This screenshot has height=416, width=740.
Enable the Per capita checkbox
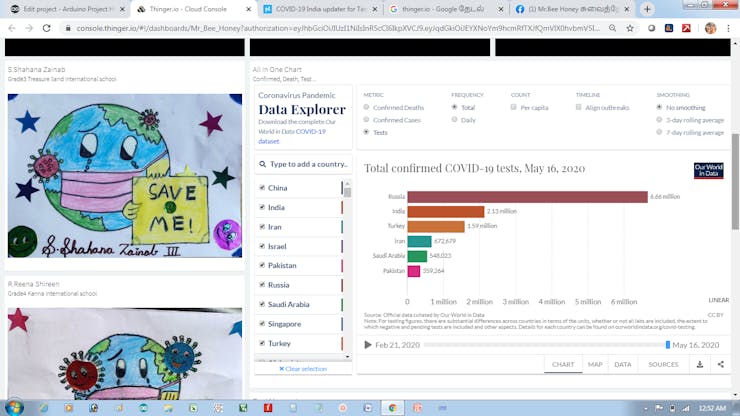515,107
